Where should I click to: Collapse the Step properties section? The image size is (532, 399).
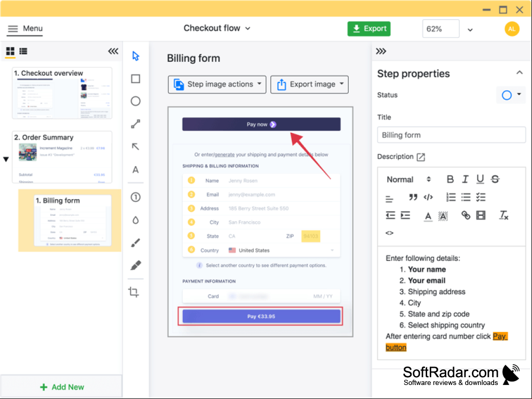pos(520,73)
